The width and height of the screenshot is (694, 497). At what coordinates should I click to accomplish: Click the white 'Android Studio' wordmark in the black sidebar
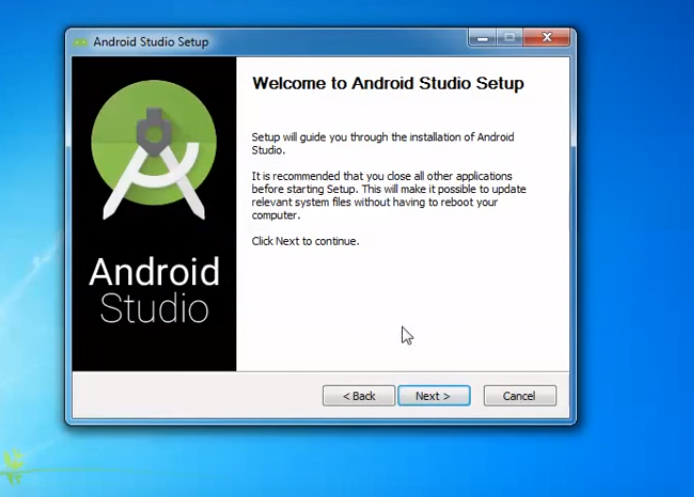pyautogui.click(x=154, y=290)
